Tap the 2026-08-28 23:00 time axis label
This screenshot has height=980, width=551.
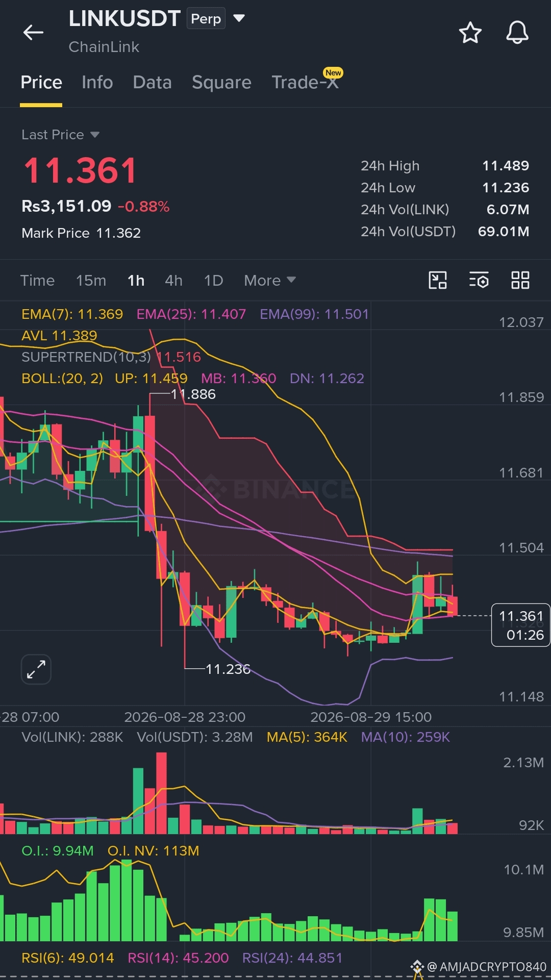tap(185, 717)
